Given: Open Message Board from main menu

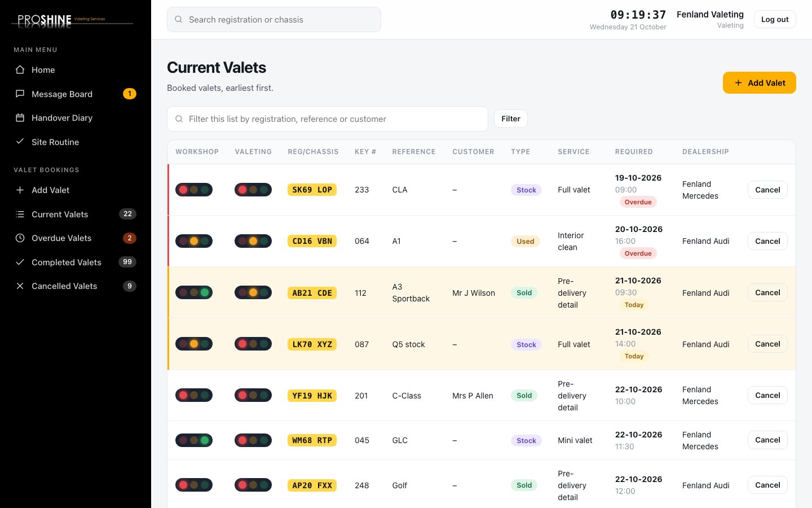Looking at the screenshot, I should pos(76,94).
